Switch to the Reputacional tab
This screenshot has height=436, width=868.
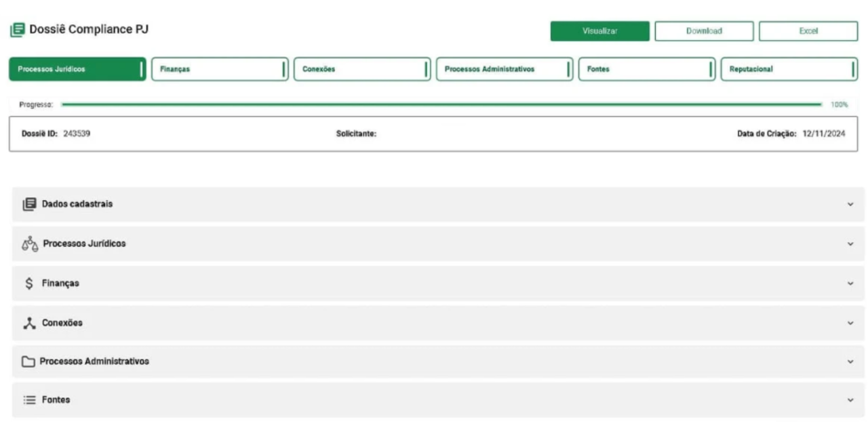789,68
